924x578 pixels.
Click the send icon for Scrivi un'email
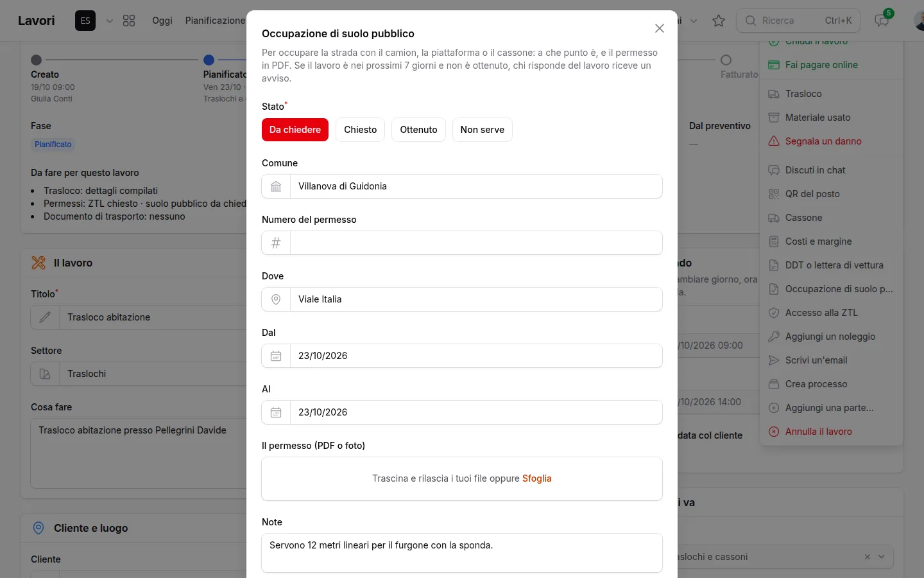pos(774,360)
